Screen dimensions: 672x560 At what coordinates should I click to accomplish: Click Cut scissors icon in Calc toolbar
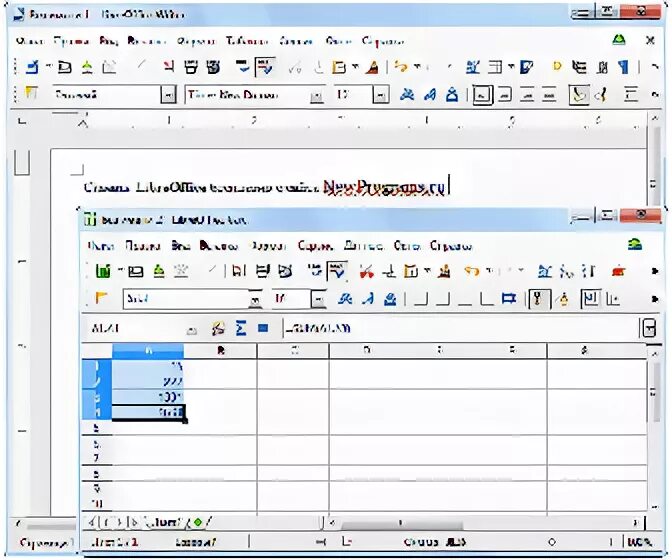[366, 271]
